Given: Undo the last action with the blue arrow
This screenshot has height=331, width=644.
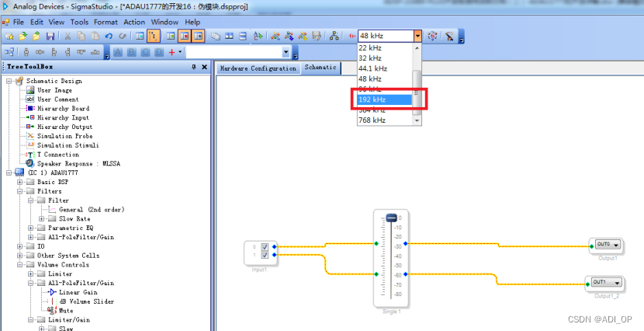Looking at the screenshot, I should (109, 37).
